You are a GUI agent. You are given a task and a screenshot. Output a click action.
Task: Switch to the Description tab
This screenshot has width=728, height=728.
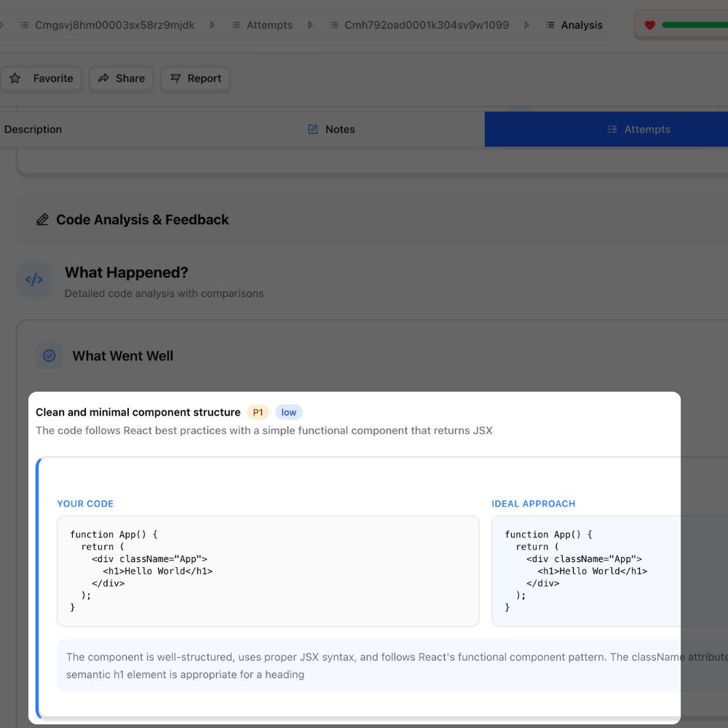click(33, 129)
